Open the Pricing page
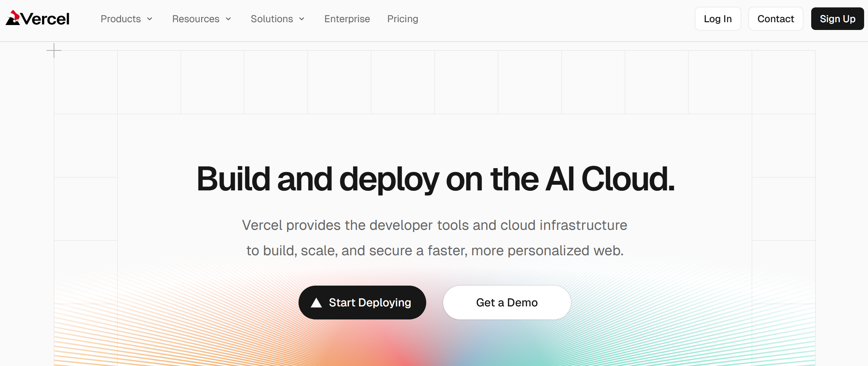Image resolution: width=868 pixels, height=366 pixels. (x=403, y=19)
